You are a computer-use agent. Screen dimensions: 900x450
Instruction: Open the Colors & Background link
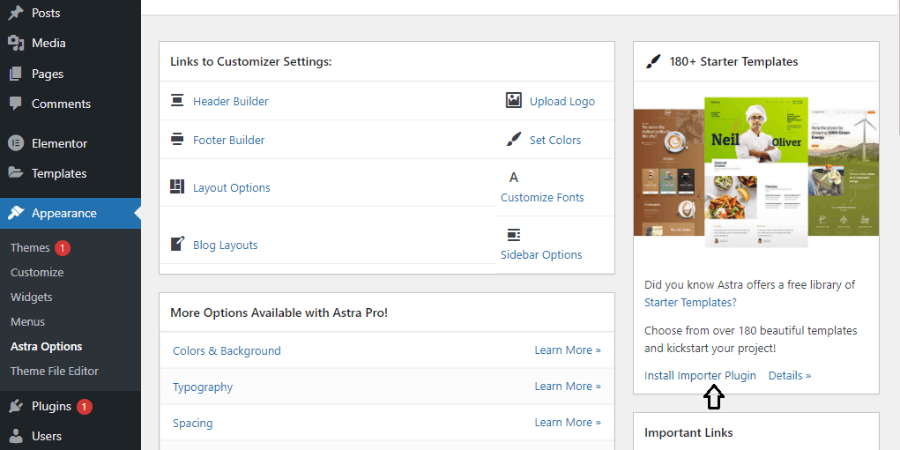[227, 351]
